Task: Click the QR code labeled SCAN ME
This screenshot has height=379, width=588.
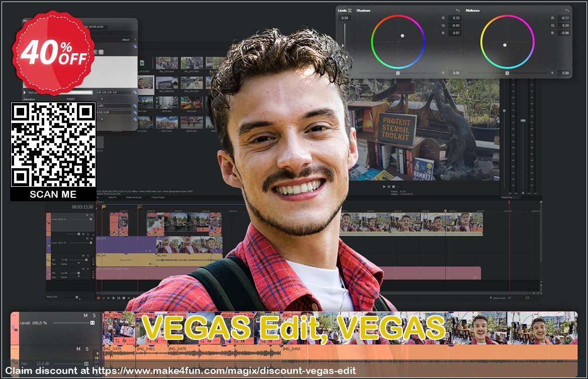Action: [53, 145]
